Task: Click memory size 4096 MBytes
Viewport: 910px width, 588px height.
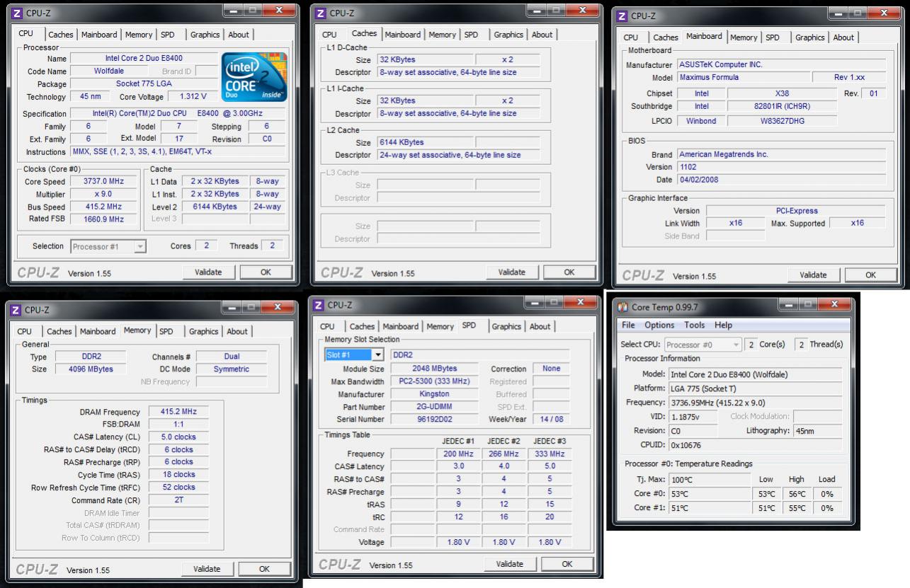Action: 90,369
